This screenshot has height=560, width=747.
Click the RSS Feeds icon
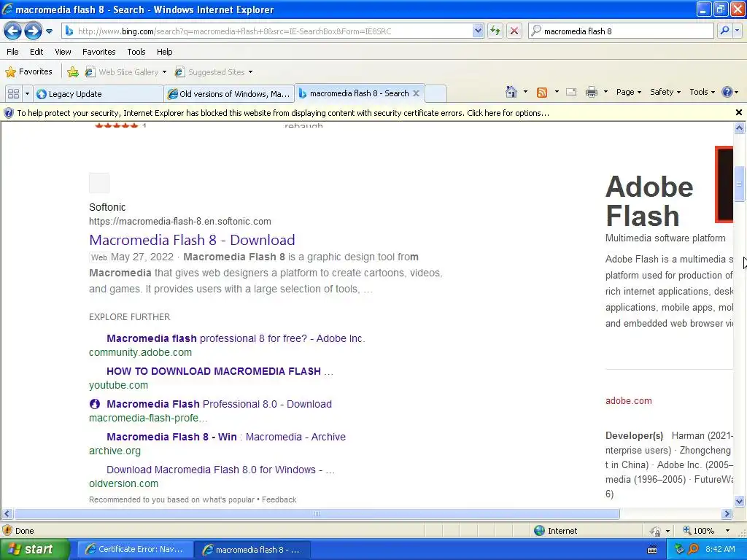(x=542, y=93)
